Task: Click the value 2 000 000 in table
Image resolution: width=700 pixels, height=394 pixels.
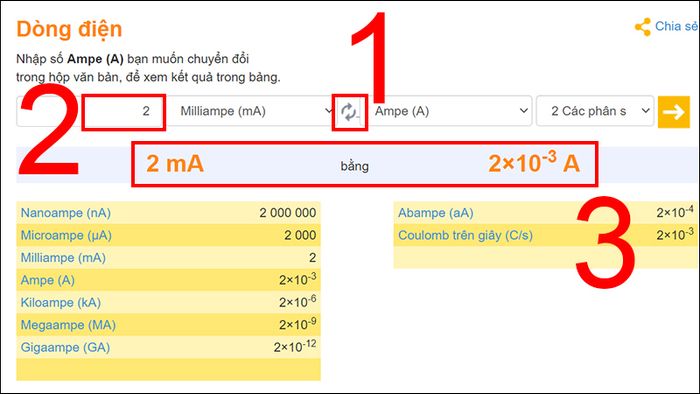Action: (x=288, y=213)
